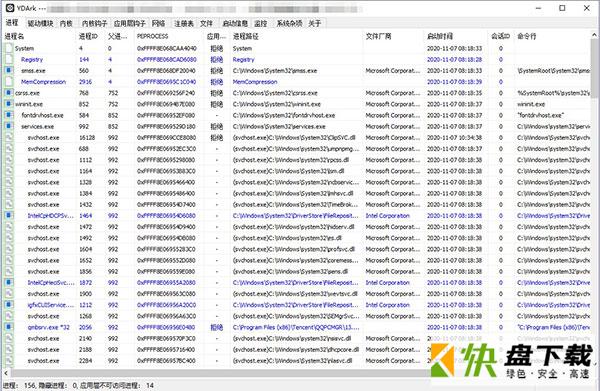Image resolution: width=600 pixels, height=391 pixels.
Task: Sort by the PEPROCESS column header
Action: (x=152, y=36)
